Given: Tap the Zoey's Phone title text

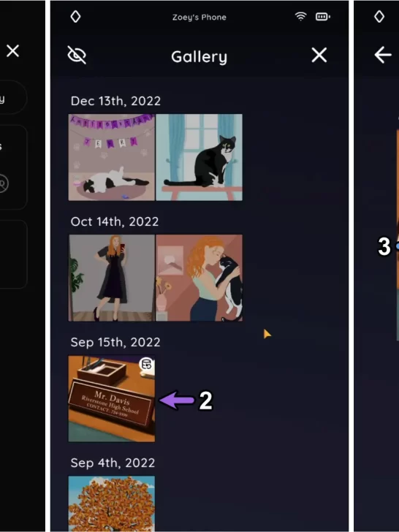Looking at the screenshot, I should click(x=199, y=18).
